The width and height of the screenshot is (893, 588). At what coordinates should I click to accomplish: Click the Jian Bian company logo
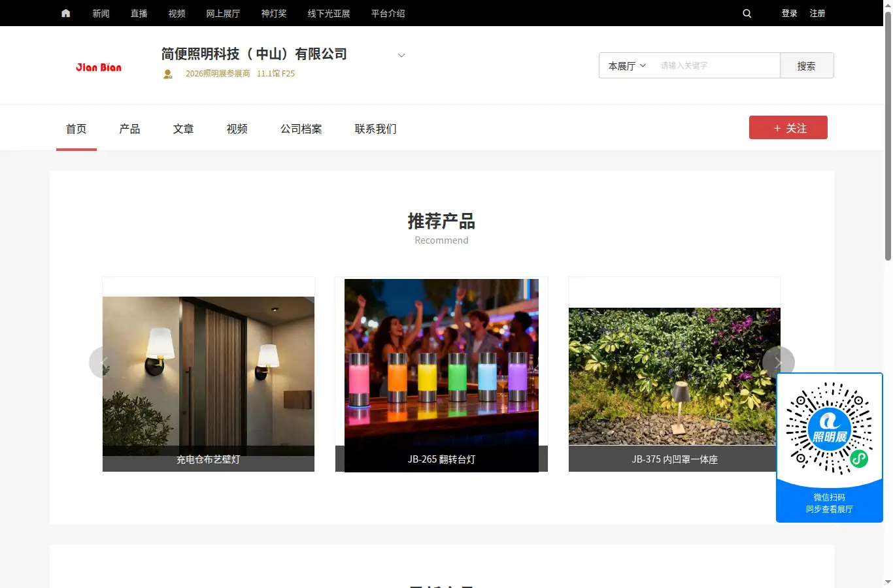99,67
